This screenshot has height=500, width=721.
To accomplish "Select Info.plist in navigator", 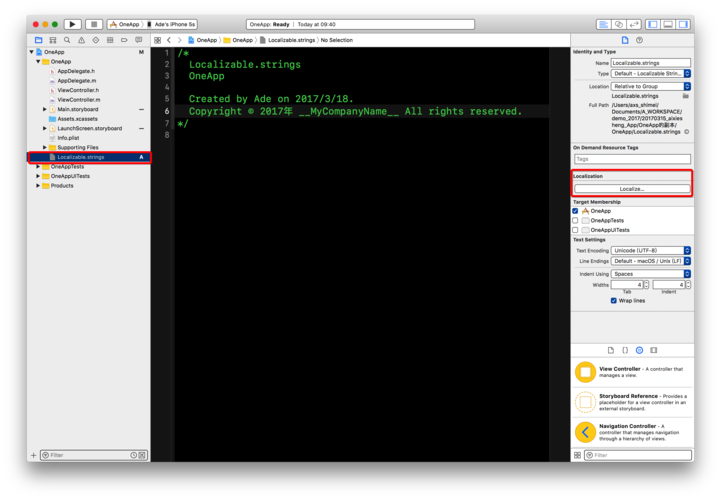I will pyautogui.click(x=68, y=138).
